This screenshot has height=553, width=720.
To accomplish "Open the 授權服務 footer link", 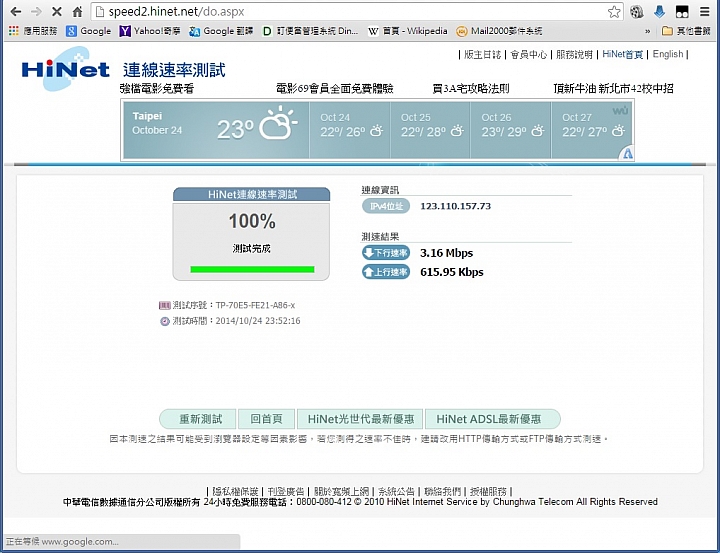I will (x=488, y=491).
